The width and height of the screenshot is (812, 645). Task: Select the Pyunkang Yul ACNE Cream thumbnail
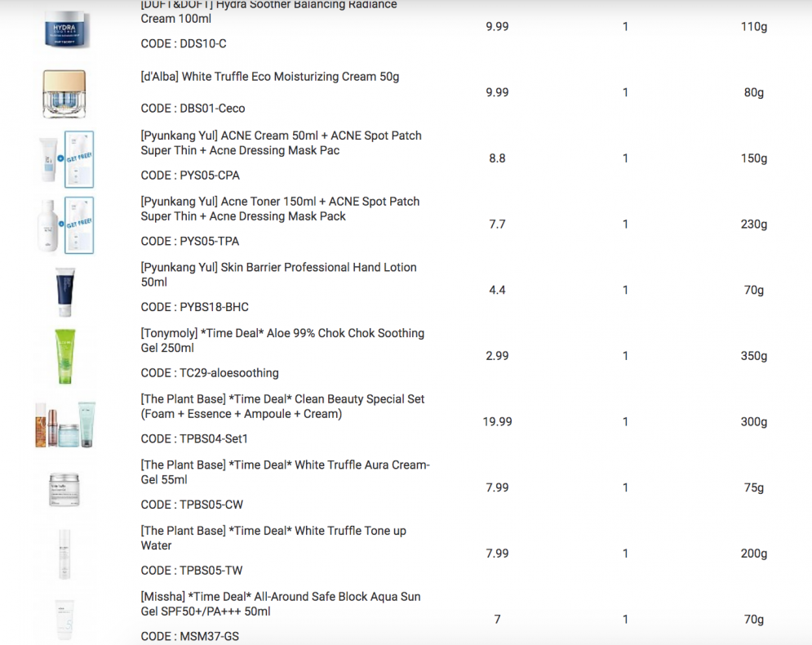pyautogui.click(x=67, y=159)
